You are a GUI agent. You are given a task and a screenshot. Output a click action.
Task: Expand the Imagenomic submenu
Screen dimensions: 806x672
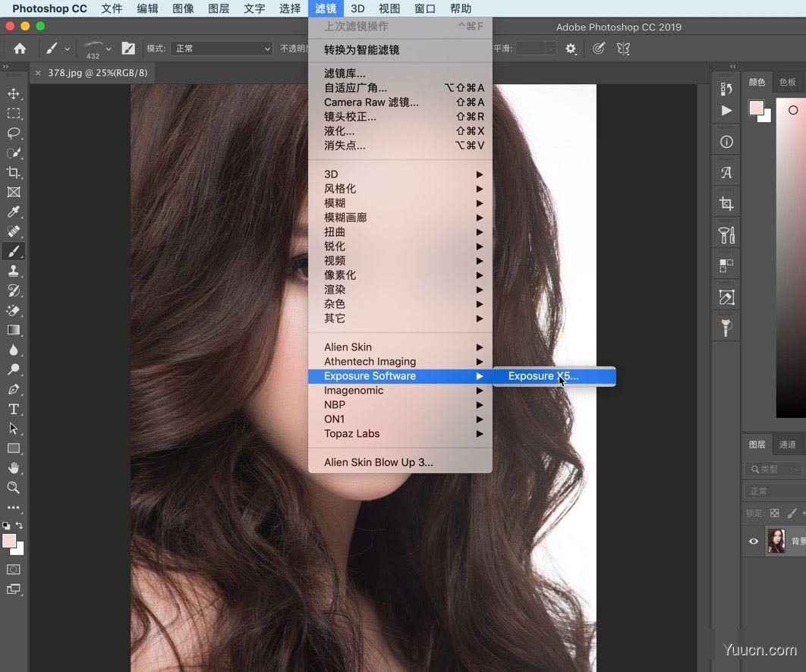pyautogui.click(x=400, y=391)
